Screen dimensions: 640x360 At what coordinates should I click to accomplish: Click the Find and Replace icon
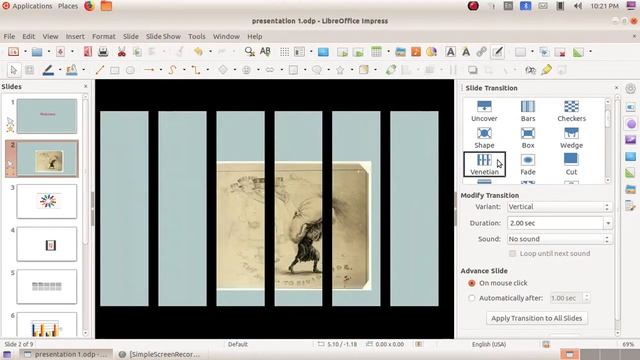[x=249, y=52]
